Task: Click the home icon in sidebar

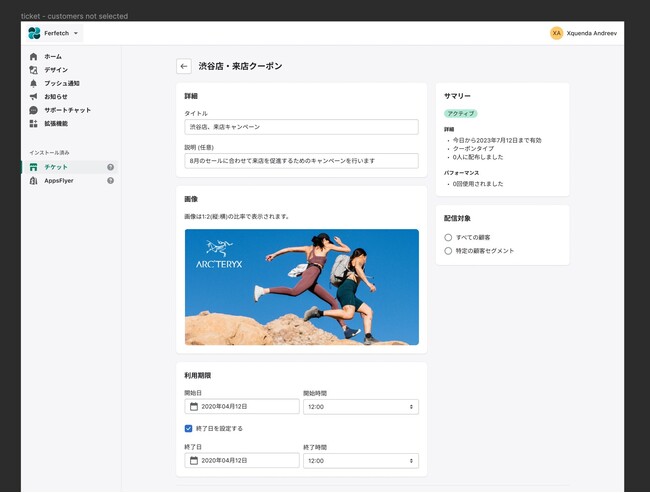Action: (x=34, y=57)
